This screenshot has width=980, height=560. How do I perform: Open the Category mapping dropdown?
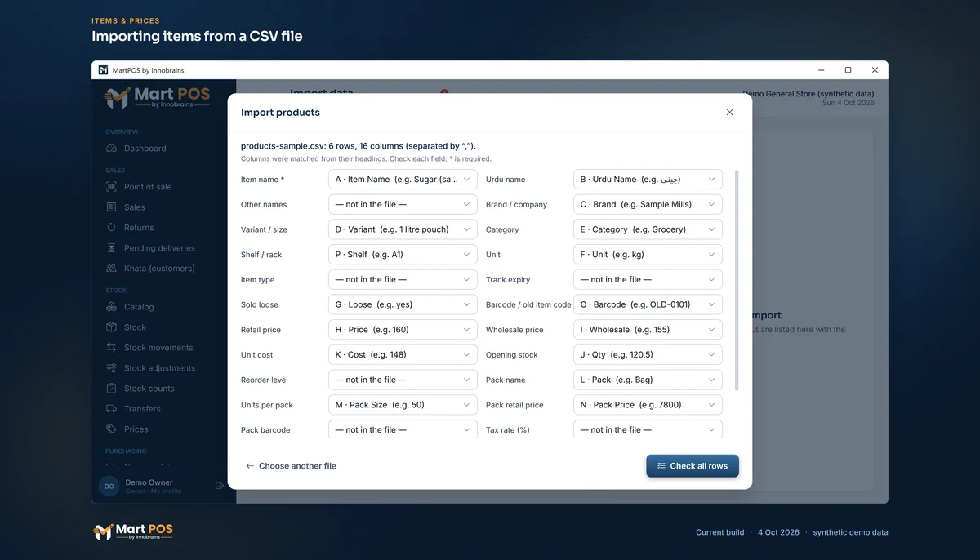pos(648,229)
